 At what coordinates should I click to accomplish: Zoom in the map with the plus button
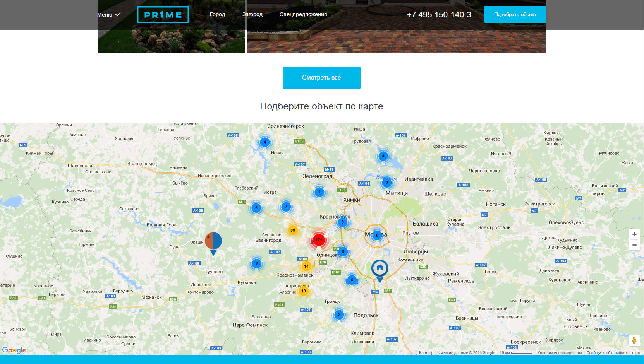pos(634,234)
